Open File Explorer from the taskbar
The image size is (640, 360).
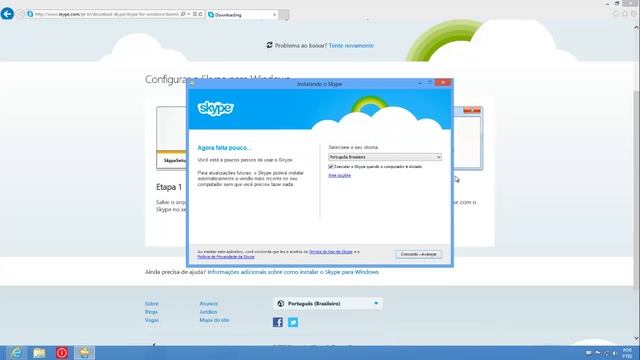click(39, 353)
